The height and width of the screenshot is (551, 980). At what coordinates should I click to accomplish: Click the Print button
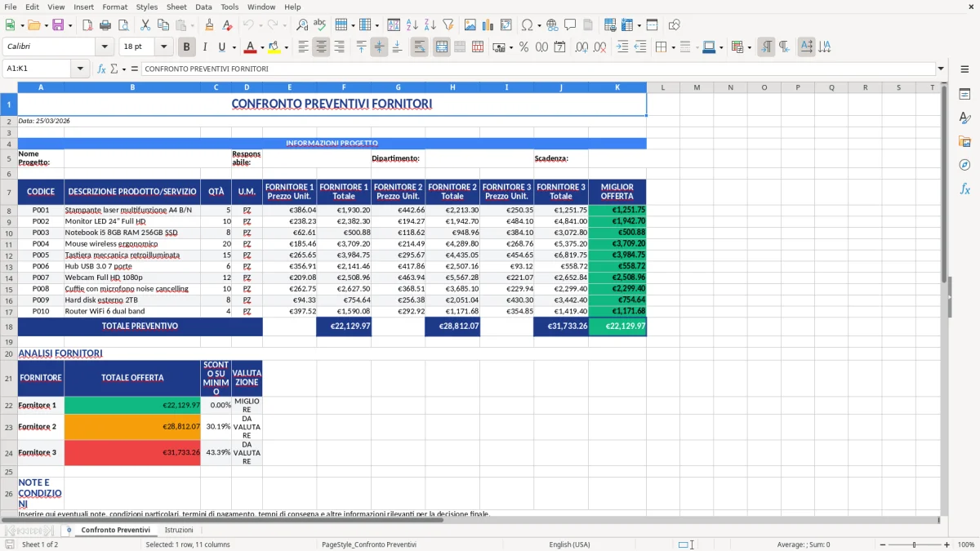pyautogui.click(x=105, y=24)
